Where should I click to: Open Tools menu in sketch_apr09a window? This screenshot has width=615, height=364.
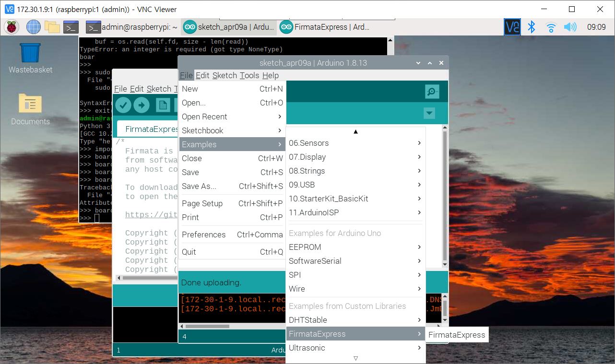click(x=249, y=75)
